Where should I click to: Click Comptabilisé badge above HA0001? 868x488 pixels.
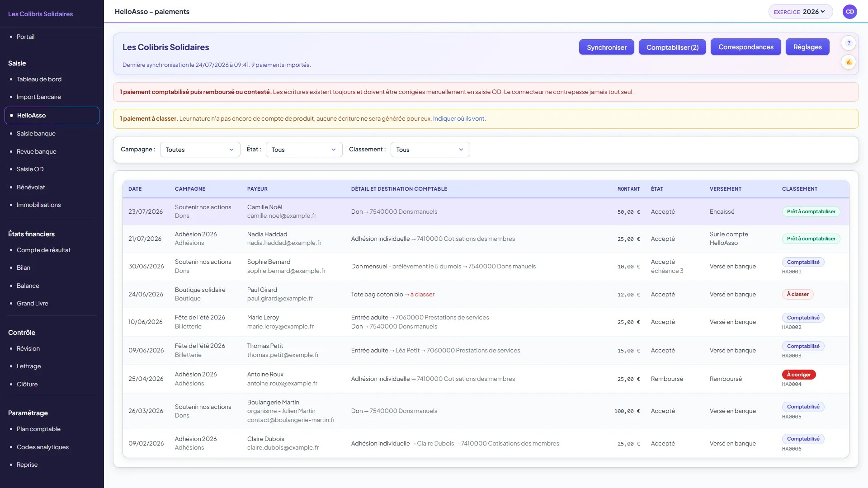click(803, 262)
